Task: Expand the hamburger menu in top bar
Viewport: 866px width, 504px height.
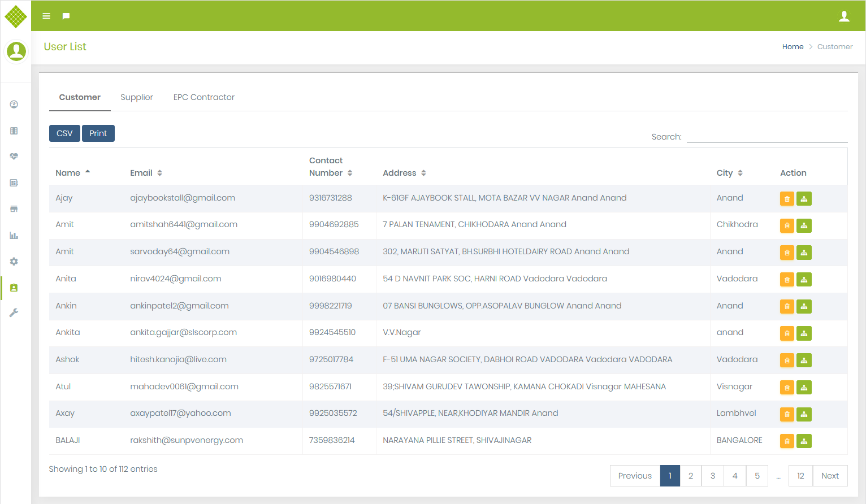Action: 46,16
